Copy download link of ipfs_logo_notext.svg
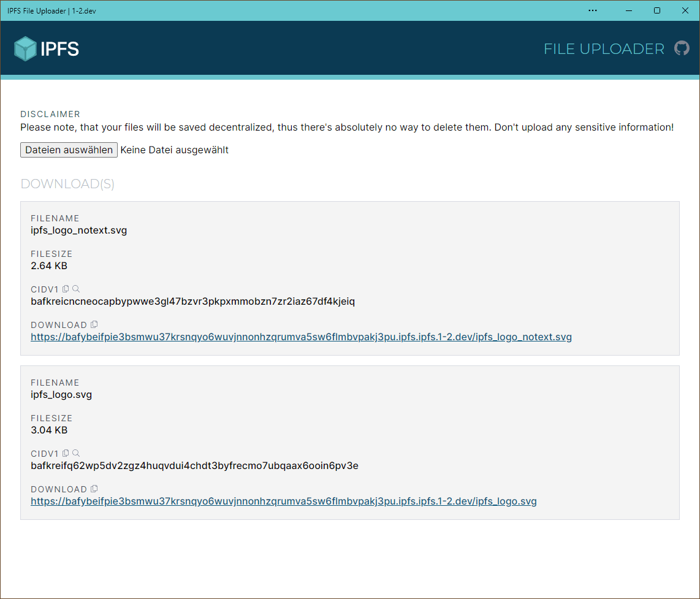The height and width of the screenshot is (599, 700). coord(94,325)
